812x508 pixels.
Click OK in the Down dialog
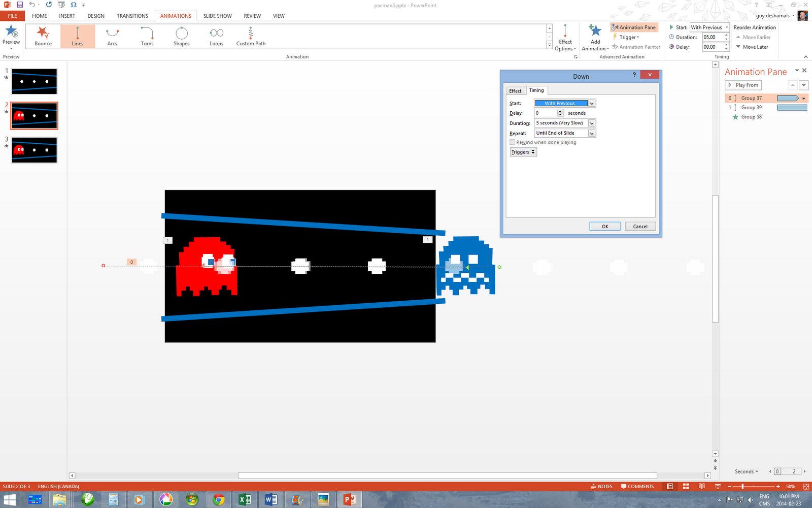click(x=605, y=227)
